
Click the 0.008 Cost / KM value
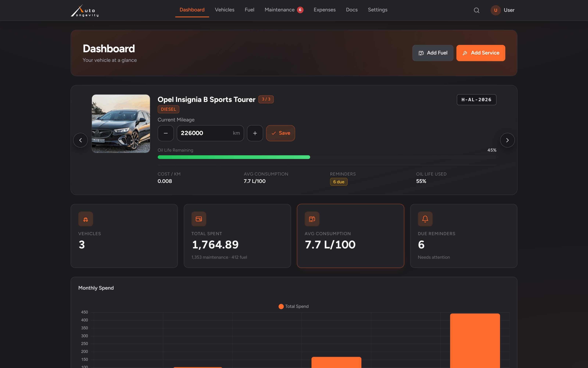(x=165, y=181)
